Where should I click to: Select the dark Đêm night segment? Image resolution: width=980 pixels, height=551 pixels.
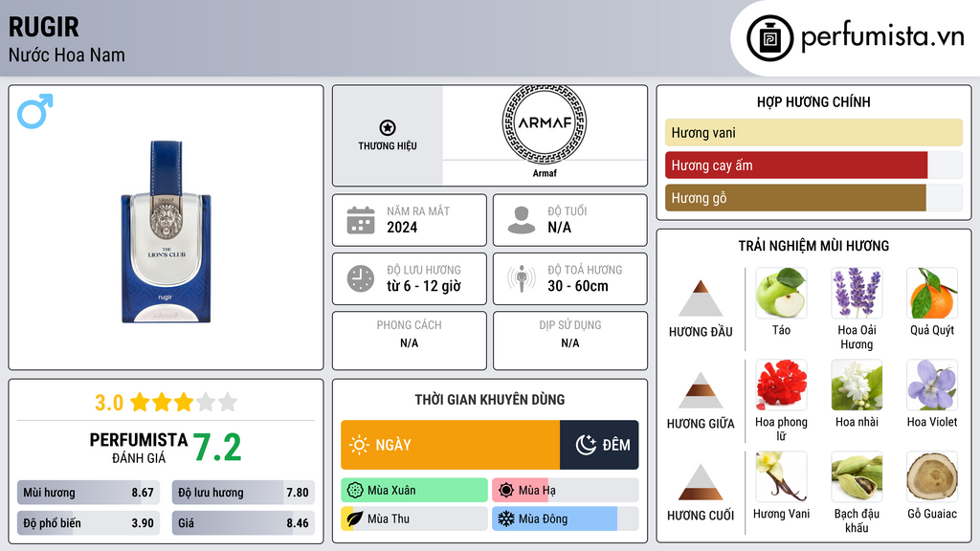599,445
